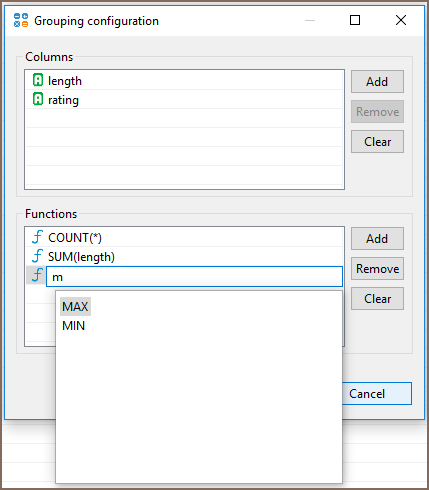This screenshot has width=429, height=490.
Task: Choose MIN from the autocomplete list
Action: pyautogui.click(x=74, y=326)
